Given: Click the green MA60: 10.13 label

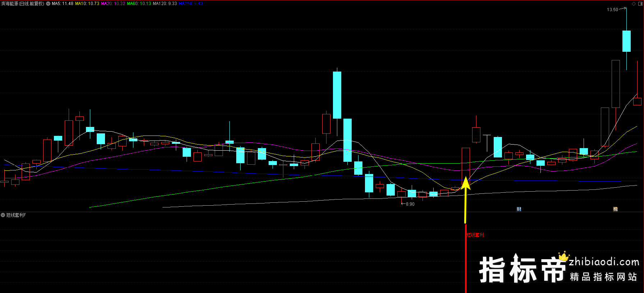Looking at the screenshot, I should click(139, 4).
